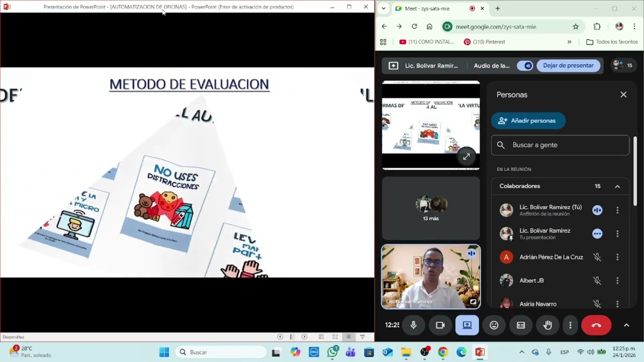Click Añadir personas button

528,121
